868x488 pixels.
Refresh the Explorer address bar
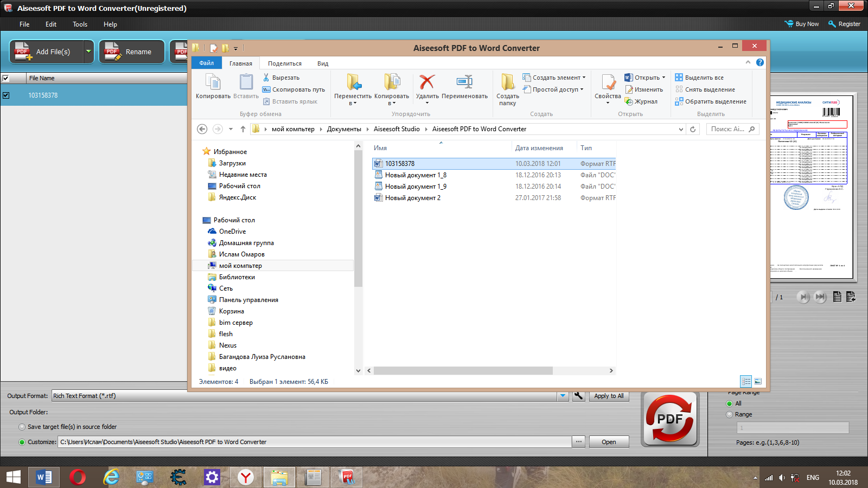click(693, 129)
